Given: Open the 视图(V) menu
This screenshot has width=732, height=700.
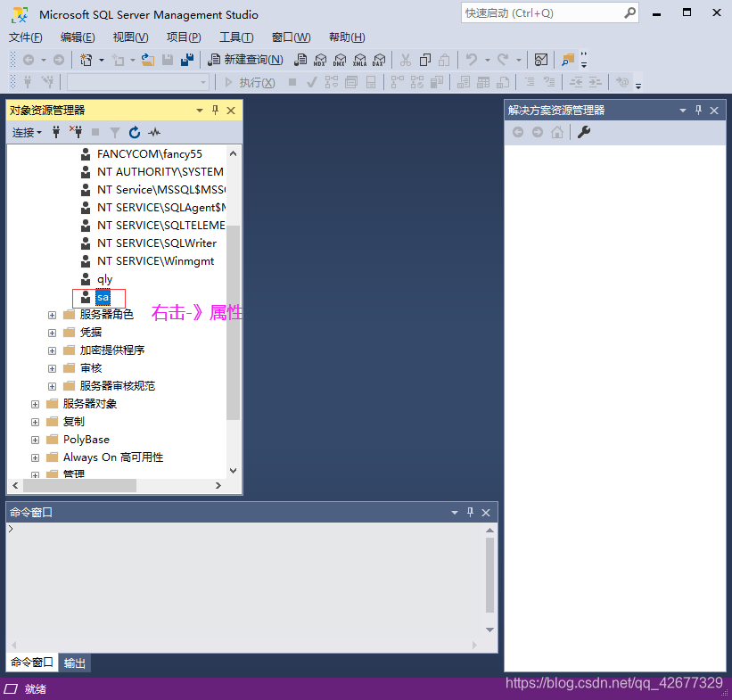Looking at the screenshot, I should point(131,37).
